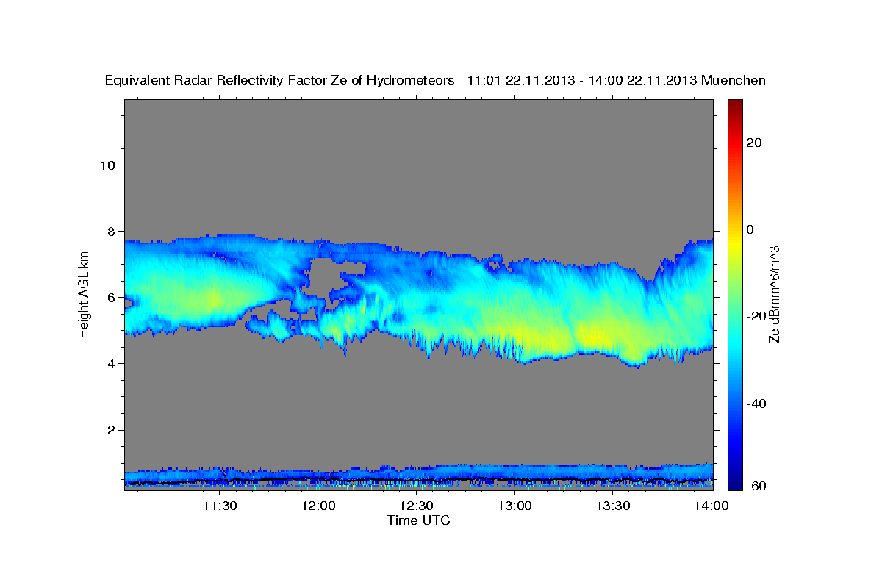Click the height tick label 4
Image resolution: width=882 pixels, height=588 pixels.
coord(112,363)
